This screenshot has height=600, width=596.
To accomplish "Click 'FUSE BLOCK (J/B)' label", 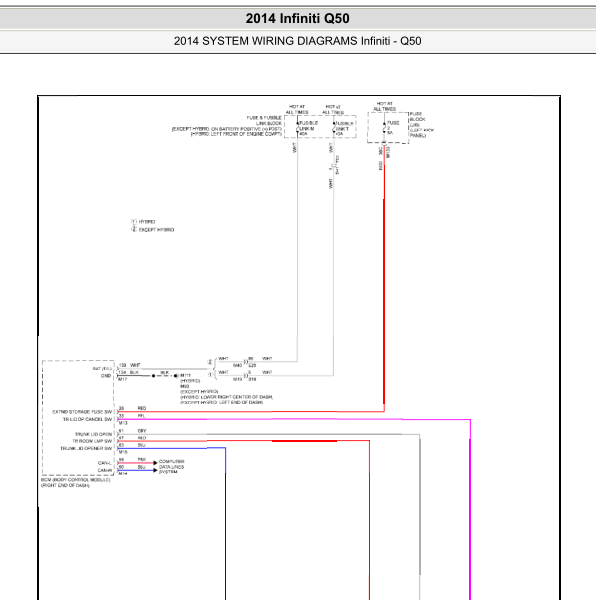I will pyautogui.click(x=417, y=119).
